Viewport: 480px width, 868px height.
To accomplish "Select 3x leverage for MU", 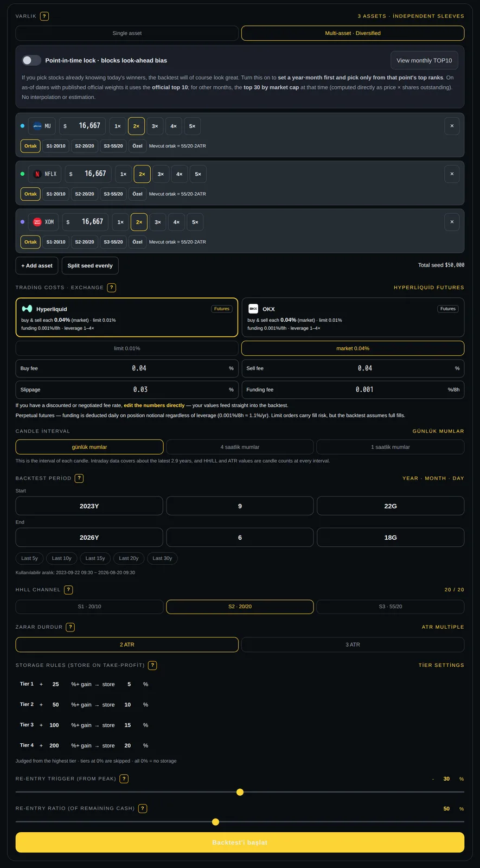I will point(155,126).
